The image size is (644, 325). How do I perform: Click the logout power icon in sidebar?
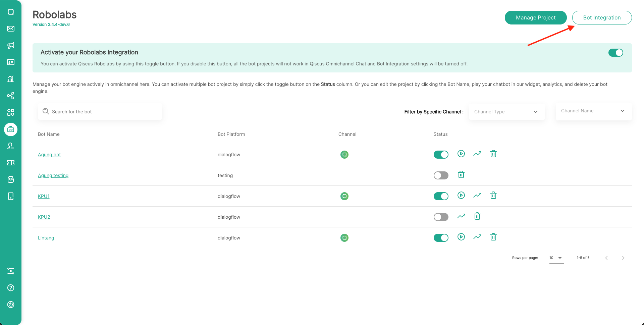pos(11,305)
